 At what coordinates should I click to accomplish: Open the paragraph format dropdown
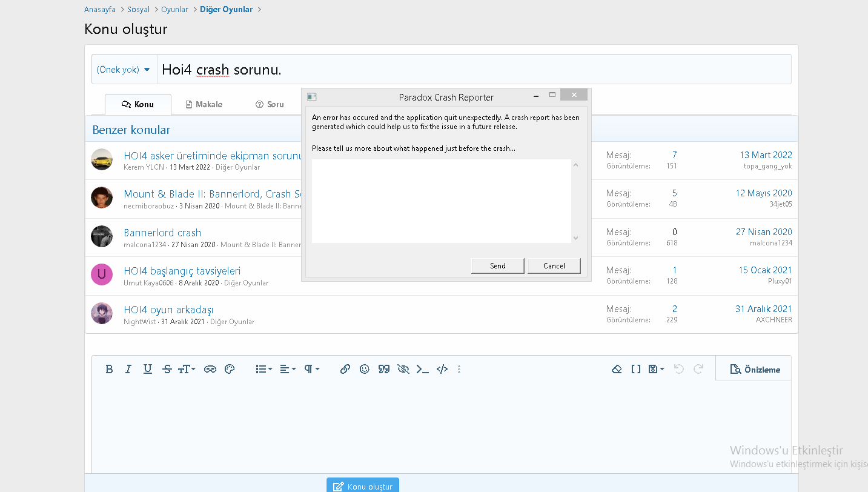312,369
